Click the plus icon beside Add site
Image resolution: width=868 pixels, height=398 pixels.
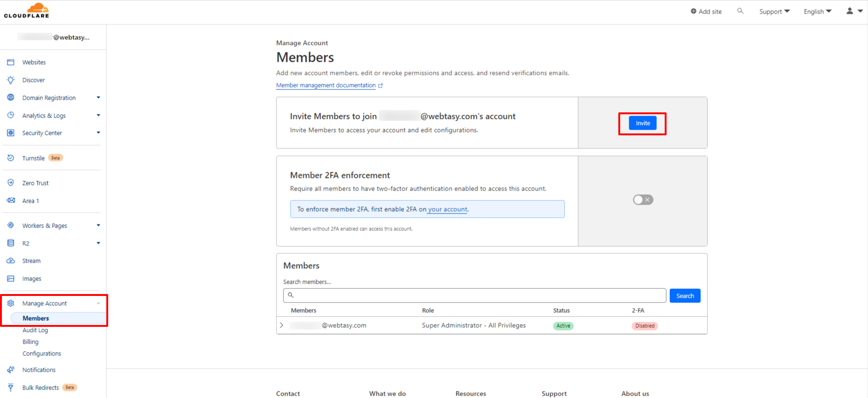693,11
